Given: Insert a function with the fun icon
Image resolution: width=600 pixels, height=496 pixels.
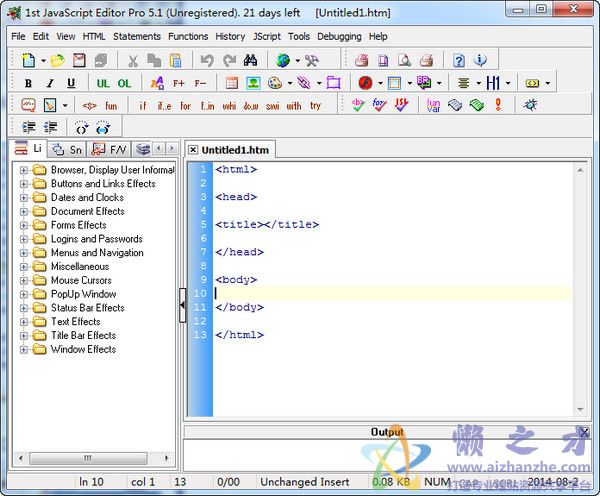Looking at the screenshot, I should (111, 106).
